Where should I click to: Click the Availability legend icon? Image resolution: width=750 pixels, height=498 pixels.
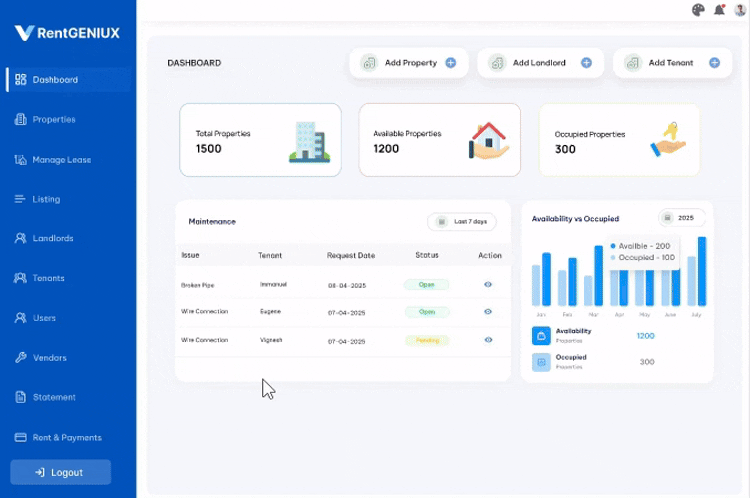tap(540, 336)
